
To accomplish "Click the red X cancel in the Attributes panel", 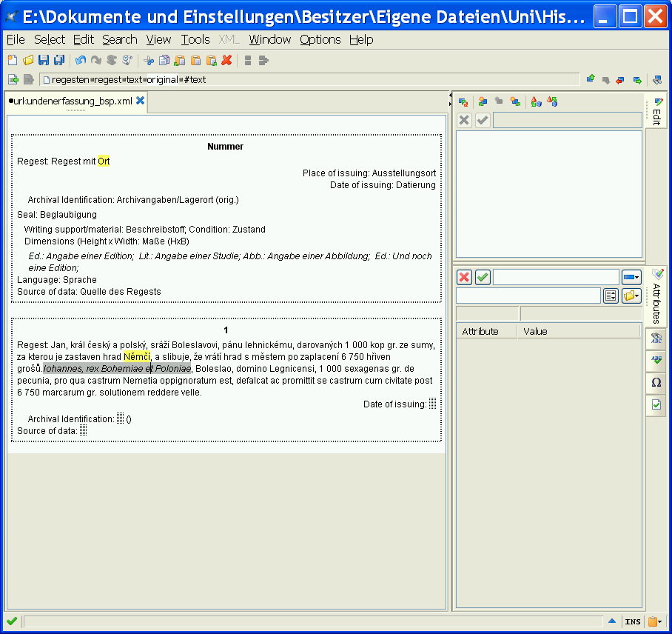I will point(465,277).
